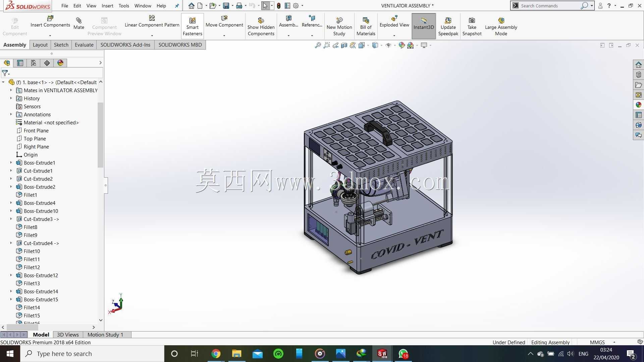
Task: Open SOLIDWORKS Resources in task pane
Action: tap(638, 65)
